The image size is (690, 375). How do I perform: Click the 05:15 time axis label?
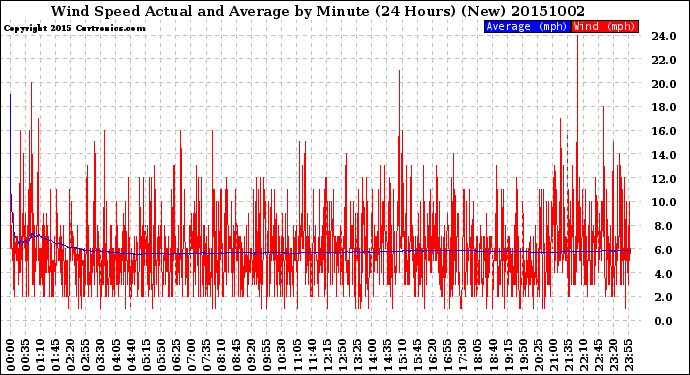pyautogui.click(x=146, y=355)
